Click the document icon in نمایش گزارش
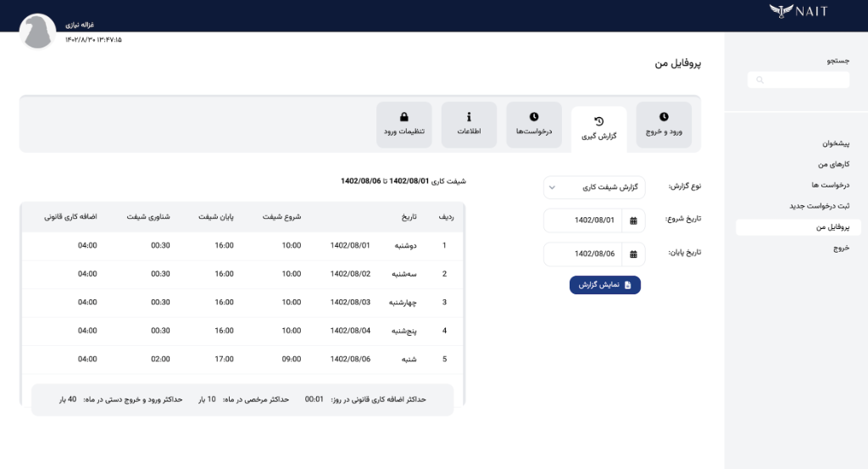This screenshot has height=469, width=868. pyautogui.click(x=628, y=285)
